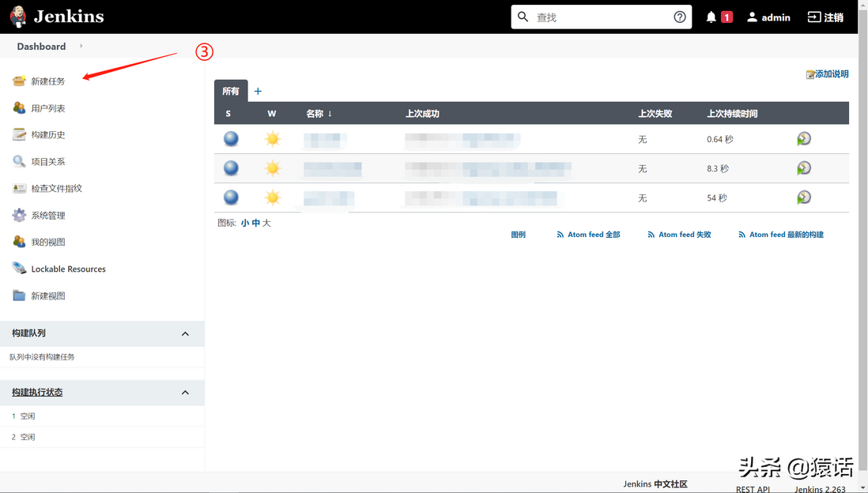Click the sunny weather icon in 8.3 秒 row

pos(273,168)
